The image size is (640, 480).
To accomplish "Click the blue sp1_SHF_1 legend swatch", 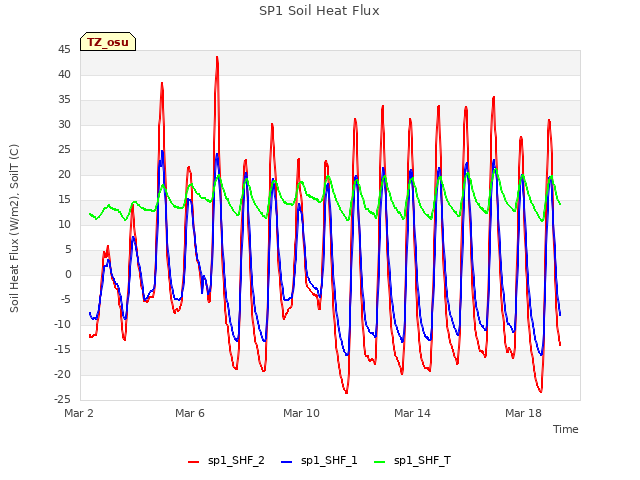I will pyautogui.click(x=287, y=462).
